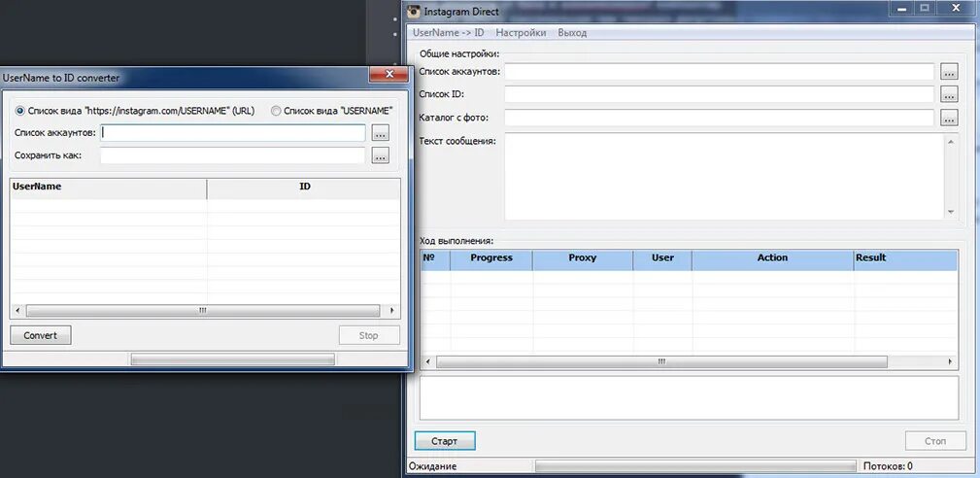Click the Старт button
Viewport: 980px width, 478px height.
445,440
